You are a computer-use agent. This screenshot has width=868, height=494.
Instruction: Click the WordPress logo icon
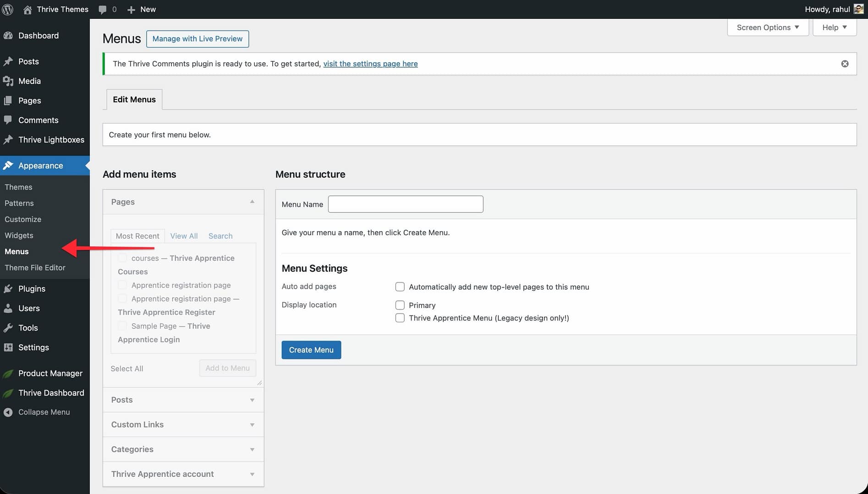8,9
